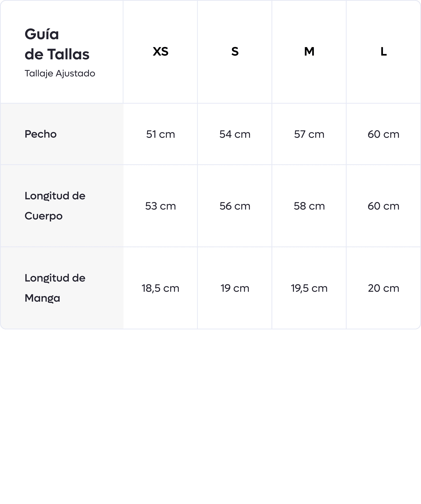Select the 60 cm value in Pecho row

pyautogui.click(x=383, y=134)
